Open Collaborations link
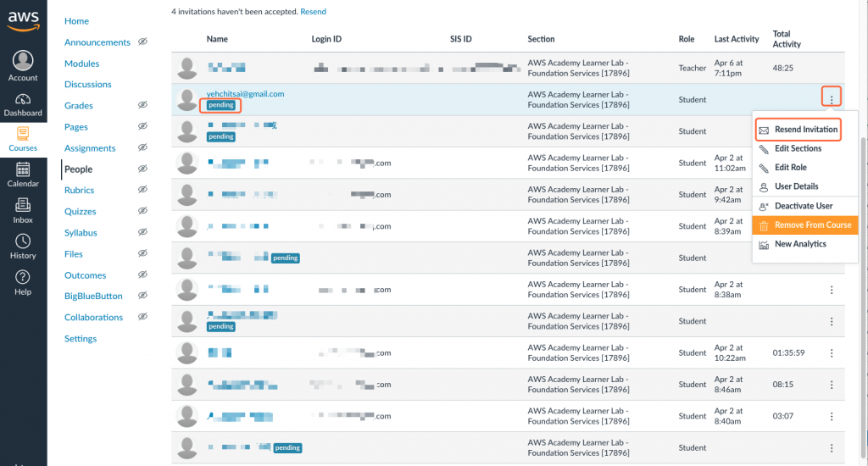 93,317
